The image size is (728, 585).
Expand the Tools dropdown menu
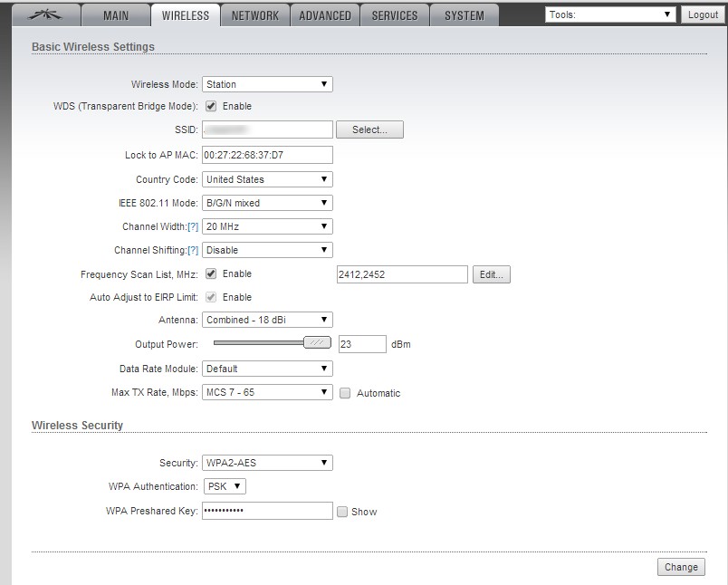coord(610,14)
